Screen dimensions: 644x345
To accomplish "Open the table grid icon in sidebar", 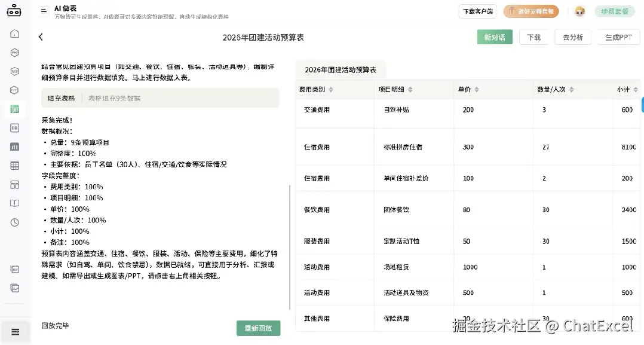I will [15, 164].
